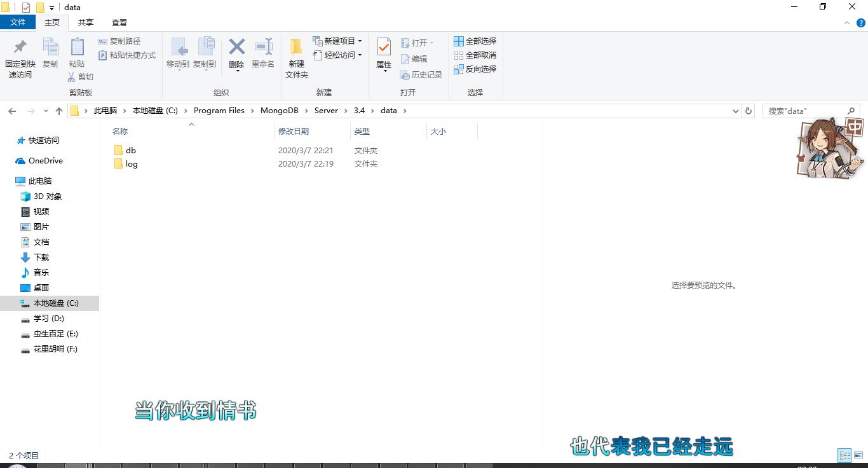
Task: Open the 文件 (File) menu
Action: [18, 22]
